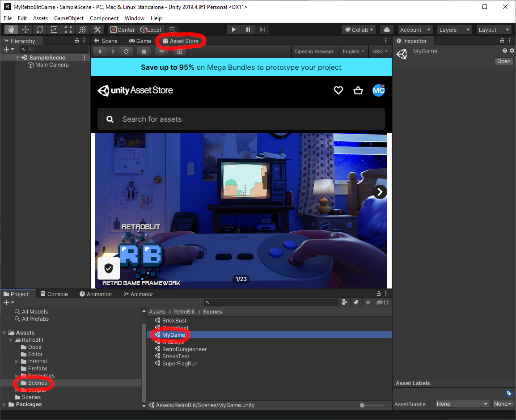Filter Favorites star icon in Project
Screen dimensions: 516x420
pyautogui.click(x=368, y=302)
